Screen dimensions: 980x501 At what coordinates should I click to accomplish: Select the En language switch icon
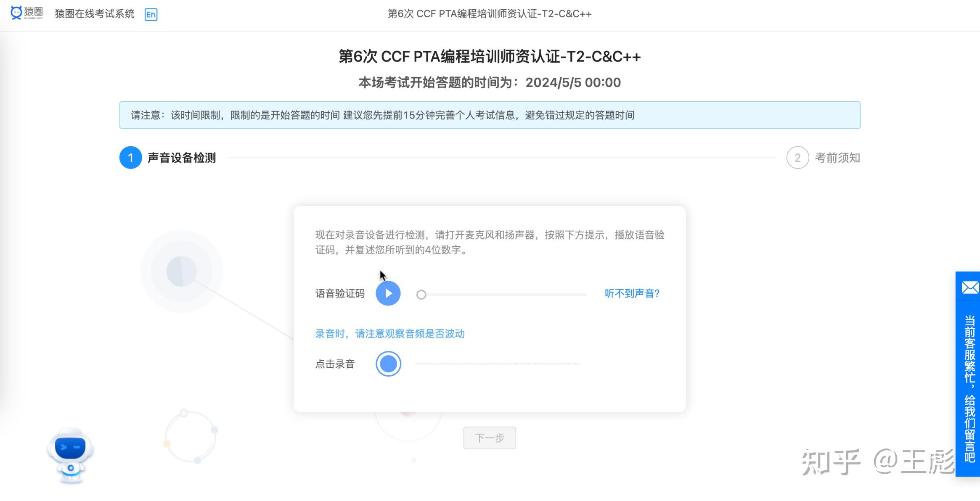click(x=151, y=15)
